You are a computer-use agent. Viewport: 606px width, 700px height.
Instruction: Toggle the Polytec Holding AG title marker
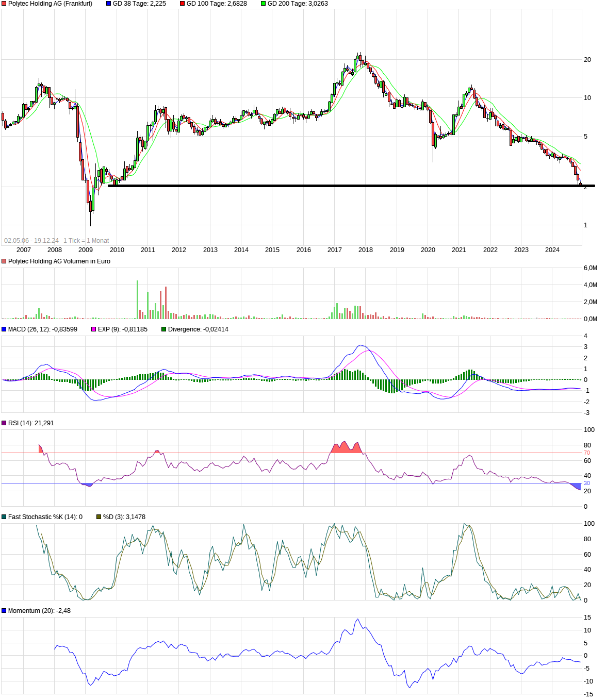pos(4,4)
